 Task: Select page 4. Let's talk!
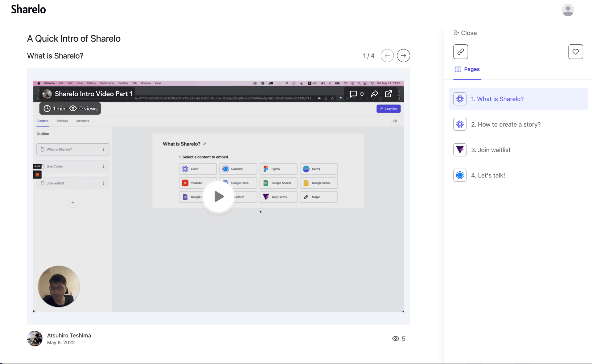[518, 175]
